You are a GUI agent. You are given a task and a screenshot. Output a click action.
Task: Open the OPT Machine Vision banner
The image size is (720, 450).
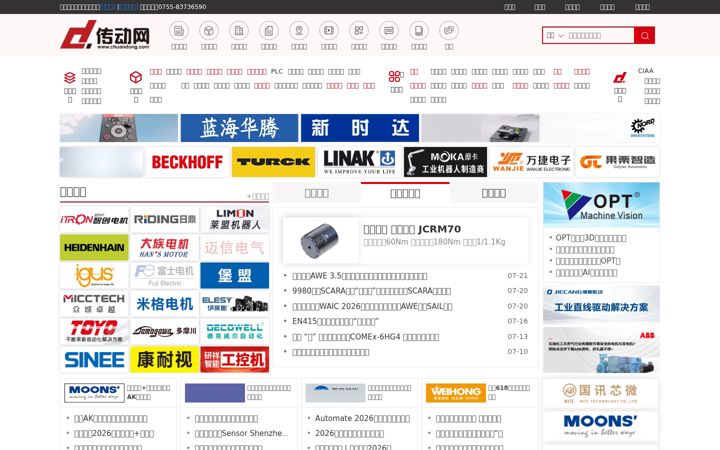click(602, 205)
